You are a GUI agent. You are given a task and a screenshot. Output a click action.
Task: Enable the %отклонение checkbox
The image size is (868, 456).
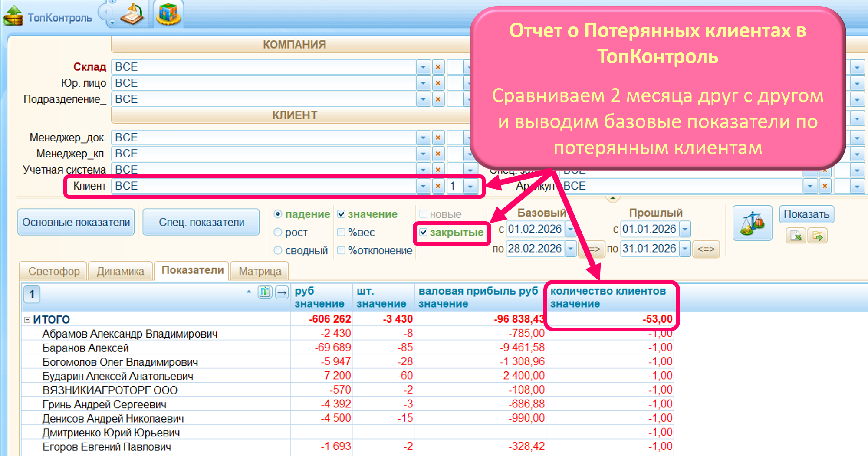click(341, 250)
